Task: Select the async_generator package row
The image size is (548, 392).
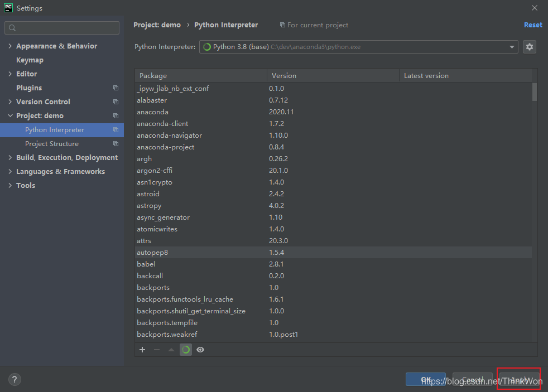Action: (333, 217)
